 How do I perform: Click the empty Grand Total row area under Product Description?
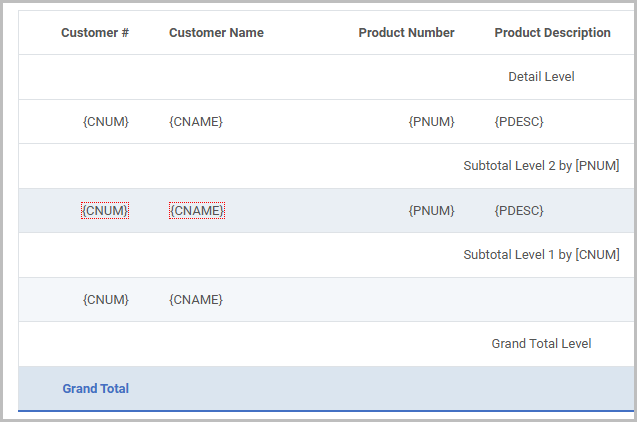(552, 389)
